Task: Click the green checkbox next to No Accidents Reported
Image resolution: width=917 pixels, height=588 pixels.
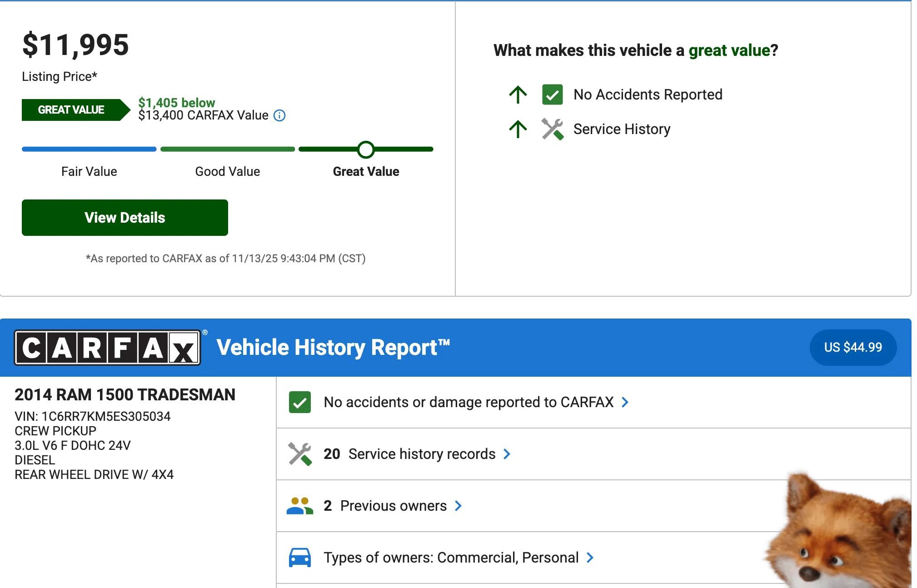Action: [x=552, y=95]
